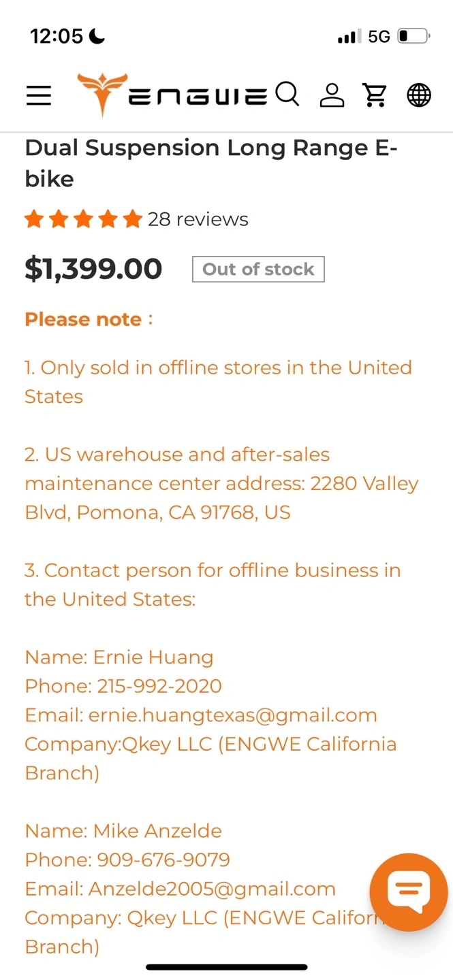Screen dimensions: 453x980
Task: Email Anzelde2005@gmail.com
Action: [x=212, y=889]
